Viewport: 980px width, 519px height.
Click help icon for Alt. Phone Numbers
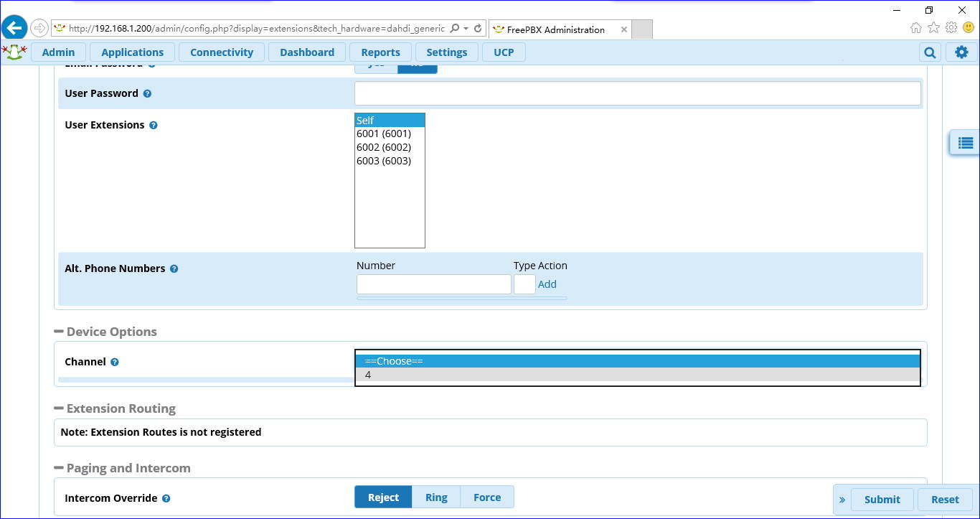coord(174,269)
